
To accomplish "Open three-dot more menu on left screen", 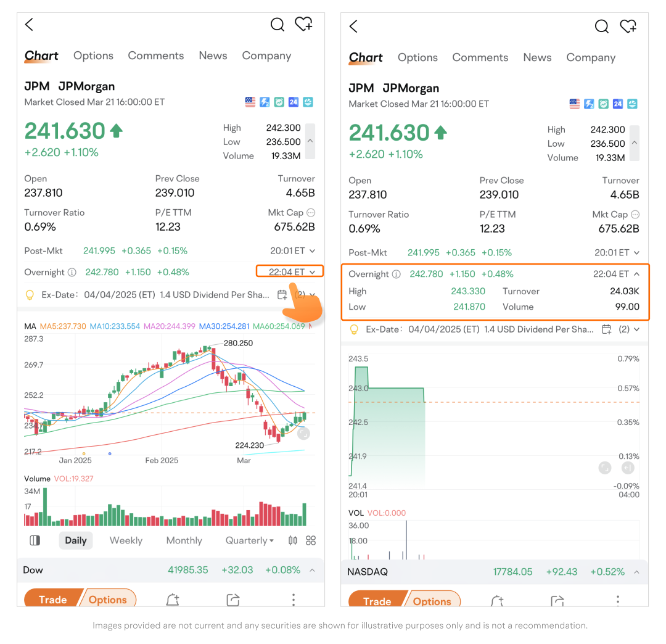I will (294, 600).
